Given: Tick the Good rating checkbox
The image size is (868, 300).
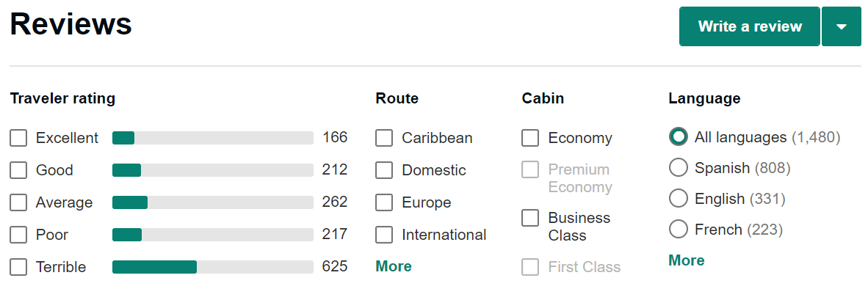Looking at the screenshot, I should tap(18, 170).
